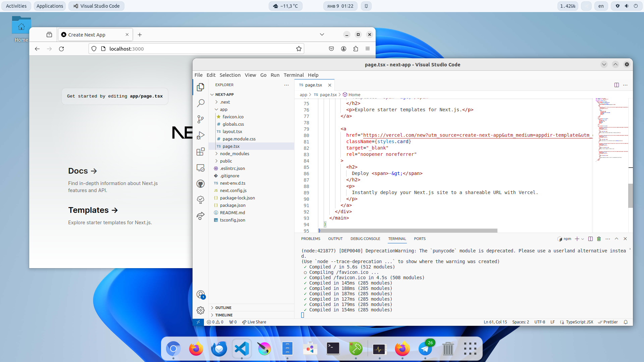This screenshot has width=644, height=362.
Task: Click Ln 61, Col 15 in status bar
Action: point(495,322)
